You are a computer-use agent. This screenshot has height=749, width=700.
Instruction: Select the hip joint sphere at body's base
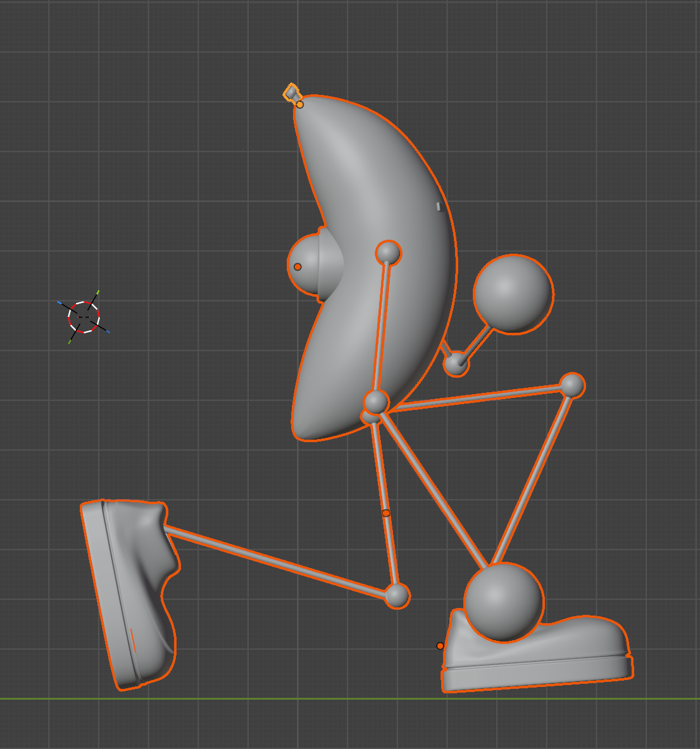(x=376, y=402)
